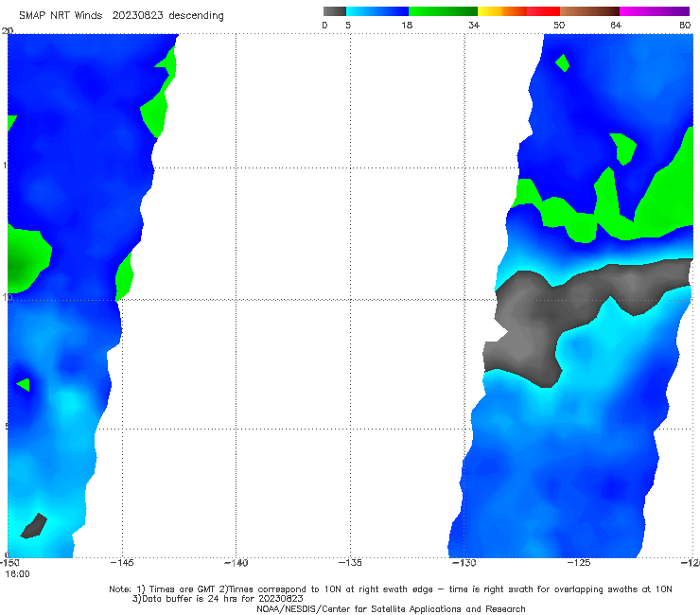Click the yellow-red 34-50 colorbar segment
700x615 pixels.
click(x=518, y=11)
